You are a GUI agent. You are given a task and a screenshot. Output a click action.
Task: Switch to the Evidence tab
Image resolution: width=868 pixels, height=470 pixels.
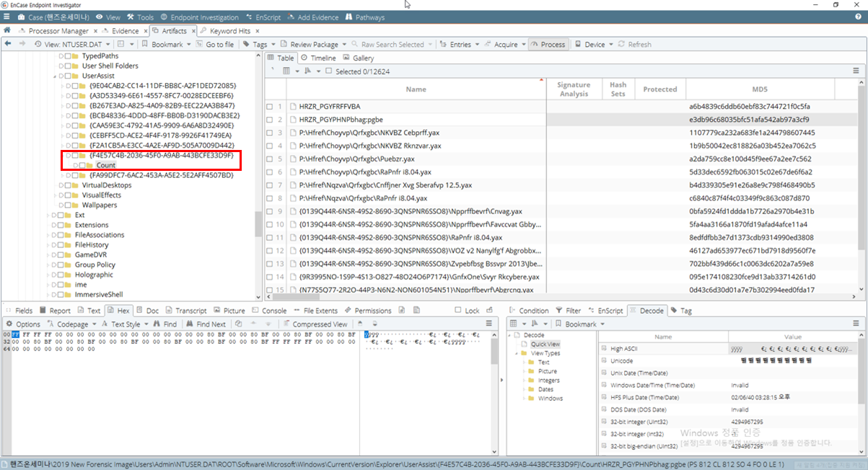120,31
